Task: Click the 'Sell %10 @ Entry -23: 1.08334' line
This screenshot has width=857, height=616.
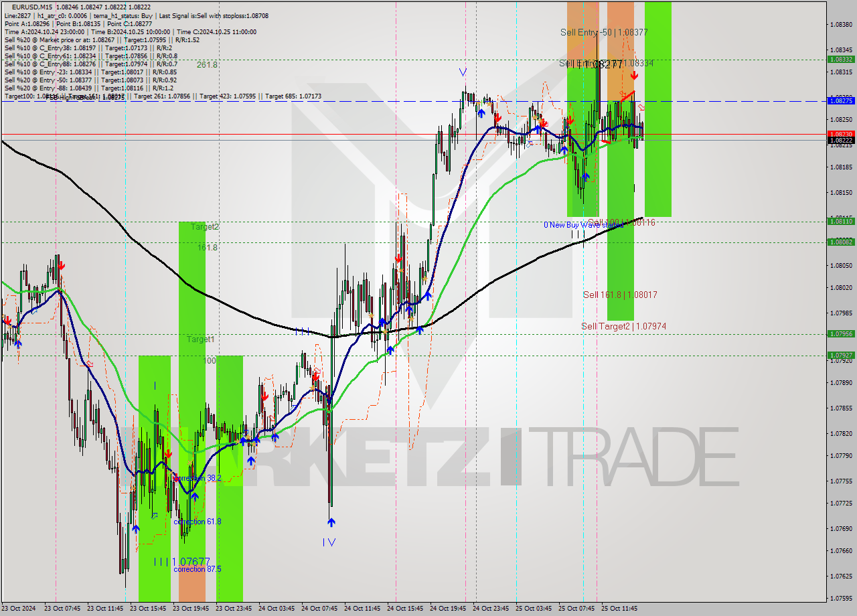Action: click(x=90, y=72)
